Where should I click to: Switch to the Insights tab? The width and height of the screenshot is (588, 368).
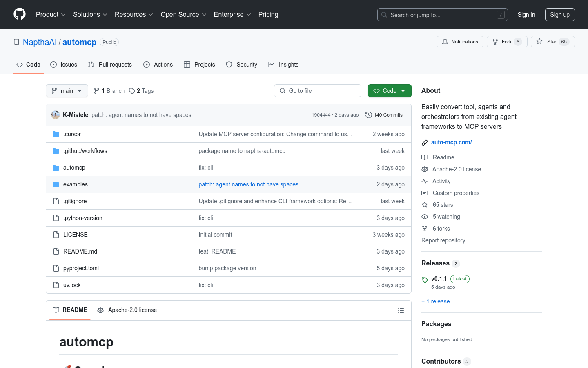(x=283, y=65)
